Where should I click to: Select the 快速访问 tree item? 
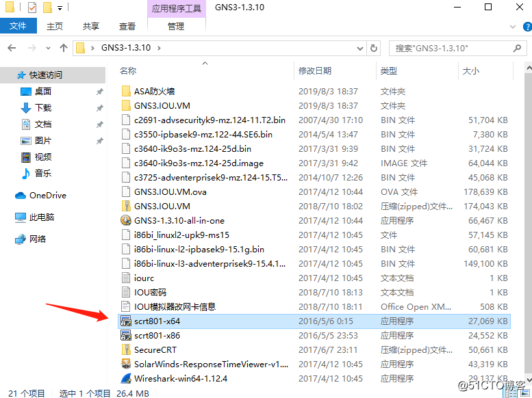pyautogui.click(x=53, y=75)
